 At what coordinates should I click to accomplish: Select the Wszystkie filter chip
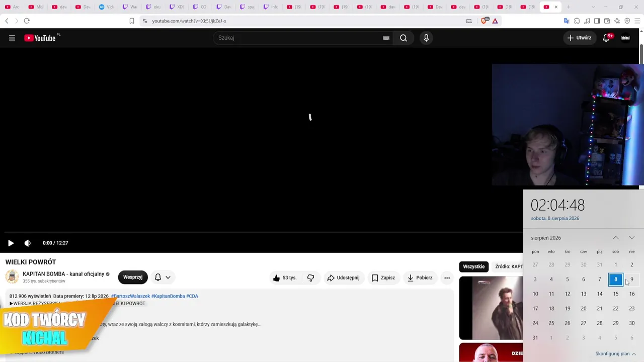[474, 266]
